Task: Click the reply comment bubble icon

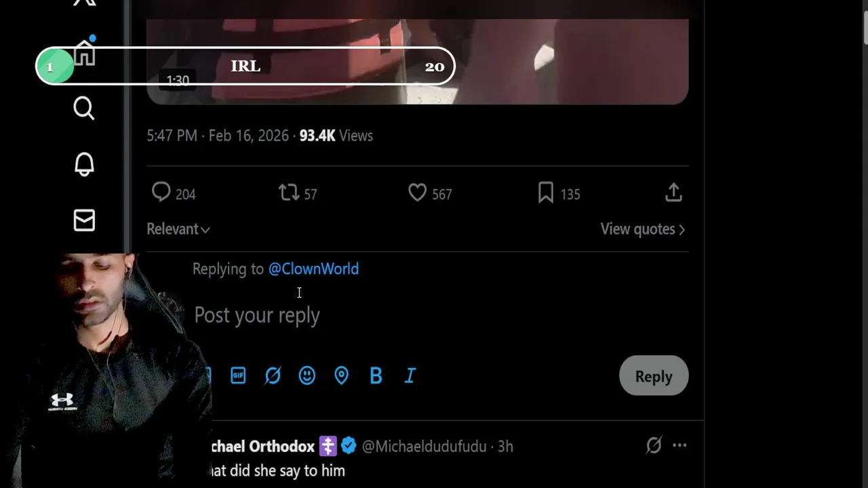Action: coord(161,193)
